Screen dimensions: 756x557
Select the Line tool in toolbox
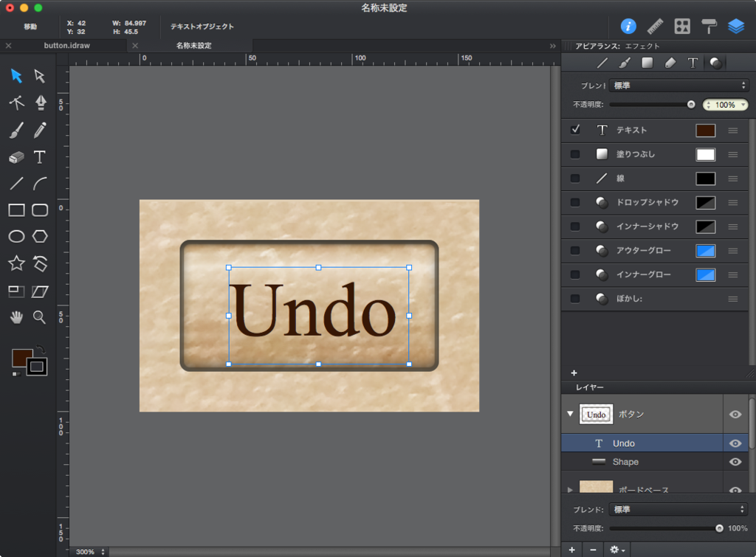[x=16, y=184]
